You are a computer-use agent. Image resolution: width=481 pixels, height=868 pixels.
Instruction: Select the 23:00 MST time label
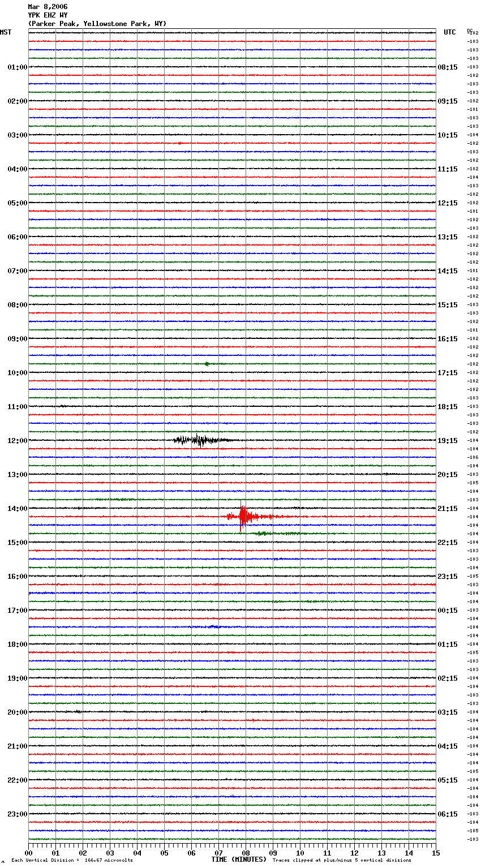point(17,814)
